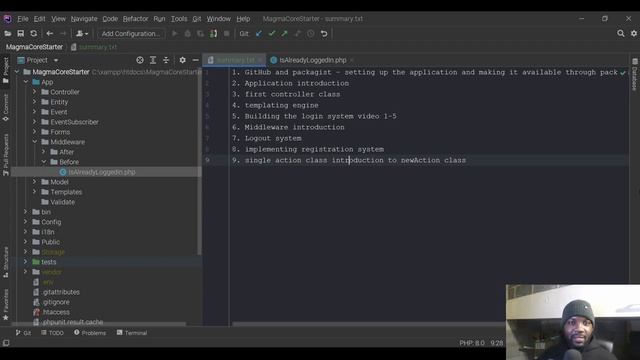Expand the Config folder
640x360 pixels.
(26, 222)
